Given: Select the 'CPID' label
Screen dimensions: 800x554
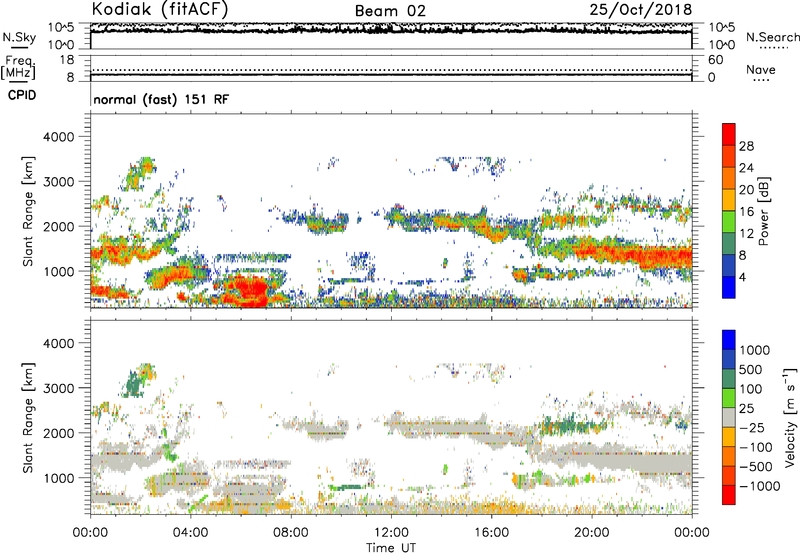Looking at the screenshot, I should coord(22,95).
